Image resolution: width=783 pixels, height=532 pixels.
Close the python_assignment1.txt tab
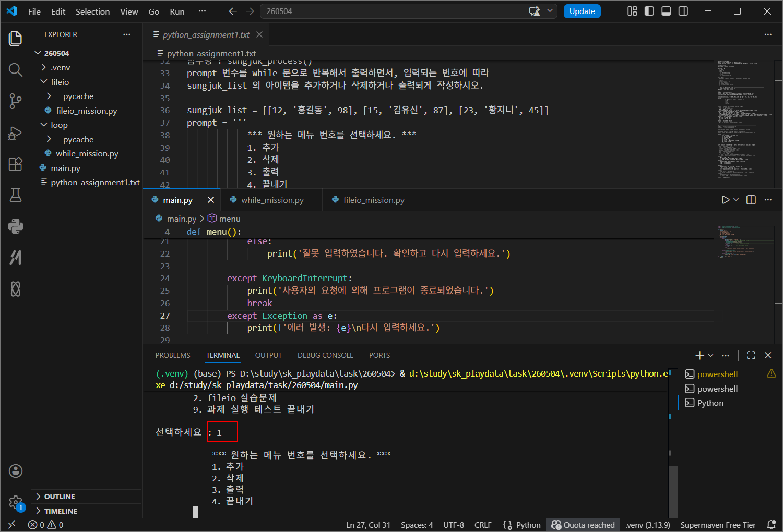[259, 34]
